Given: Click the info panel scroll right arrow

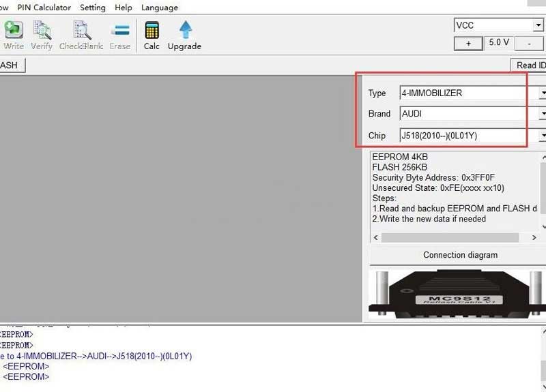Looking at the screenshot, I should 534,237.
